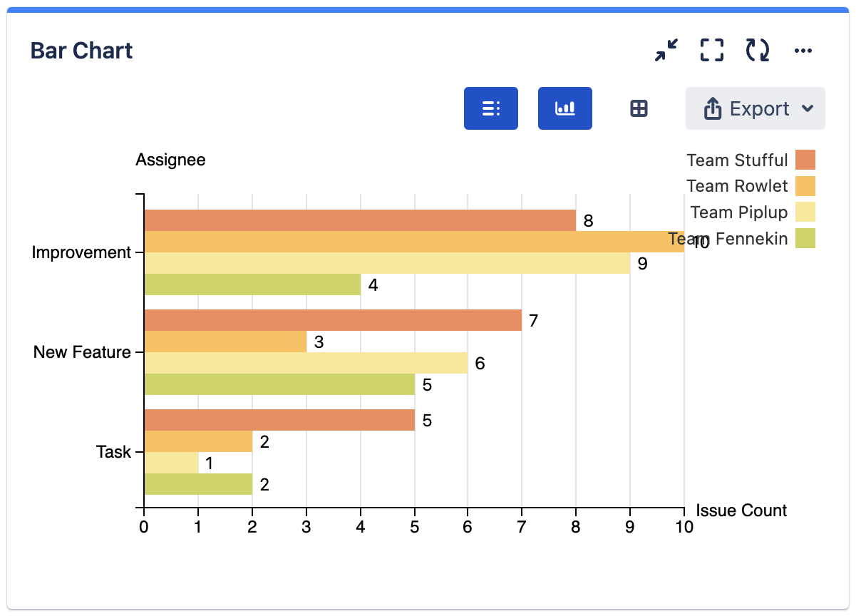Click Team Piplup's yellow color swatch
The image size is (856, 616).
coord(807,212)
